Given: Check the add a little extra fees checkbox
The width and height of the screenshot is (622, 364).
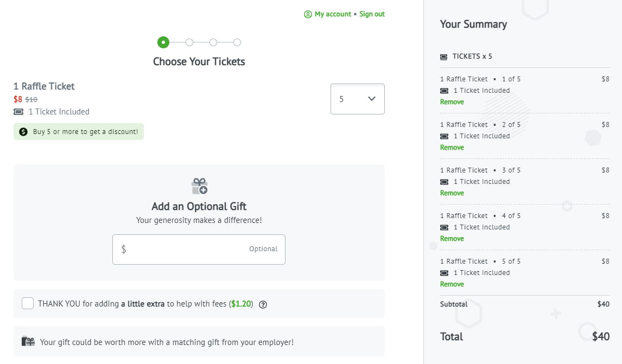Looking at the screenshot, I should pos(28,303).
